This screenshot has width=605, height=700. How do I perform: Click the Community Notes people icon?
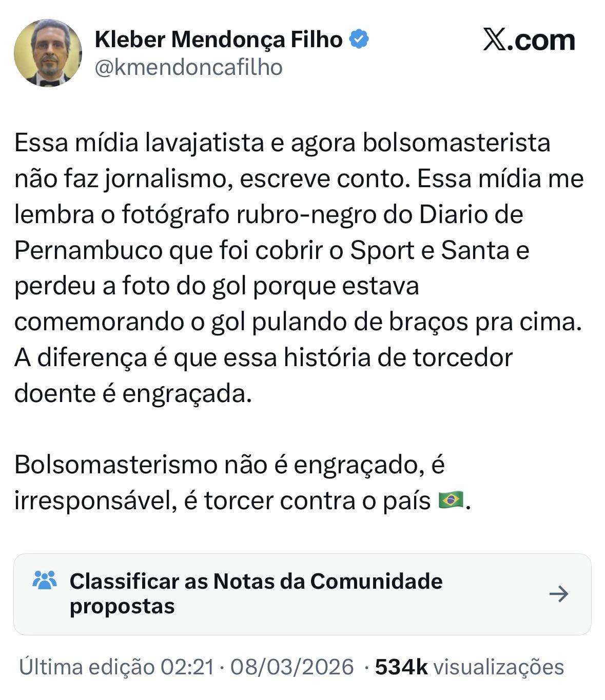(x=44, y=580)
